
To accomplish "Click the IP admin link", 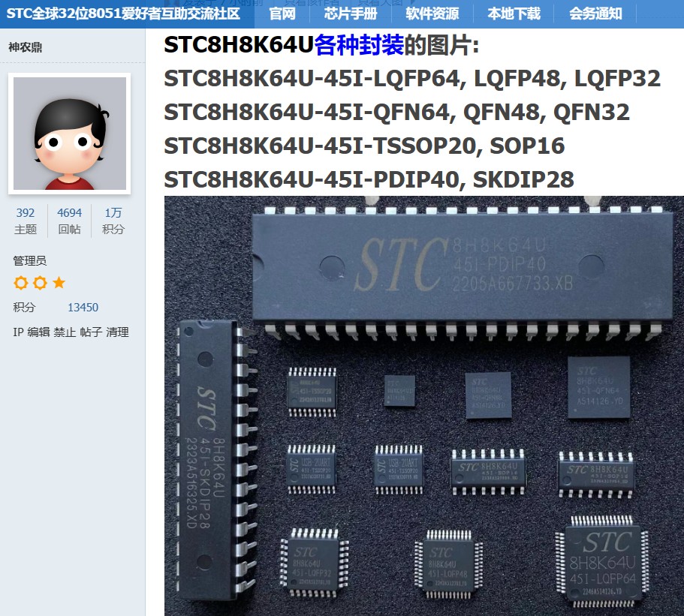I will pyautogui.click(x=18, y=332).
